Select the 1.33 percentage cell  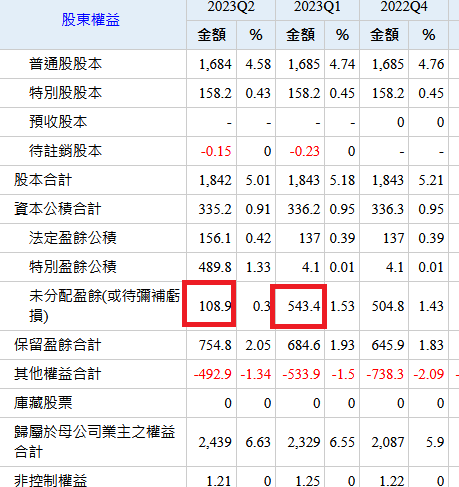coord(258,267)
